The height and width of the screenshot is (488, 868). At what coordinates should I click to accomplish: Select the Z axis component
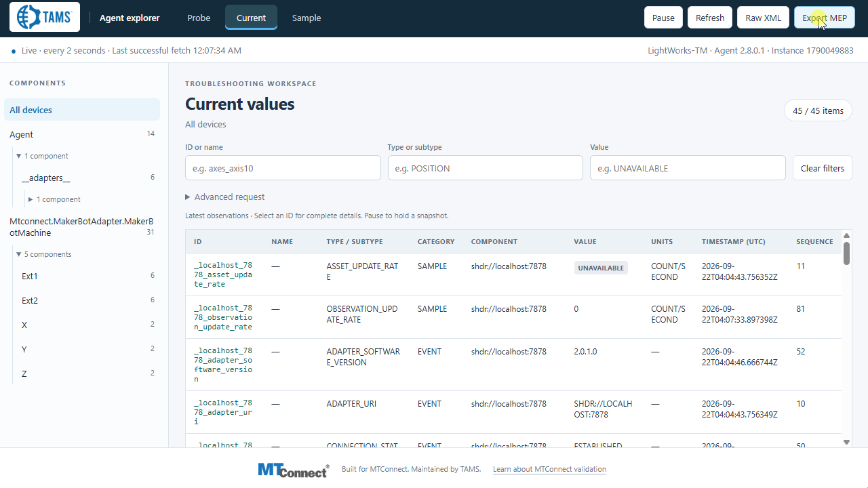(x=88, y=373)
